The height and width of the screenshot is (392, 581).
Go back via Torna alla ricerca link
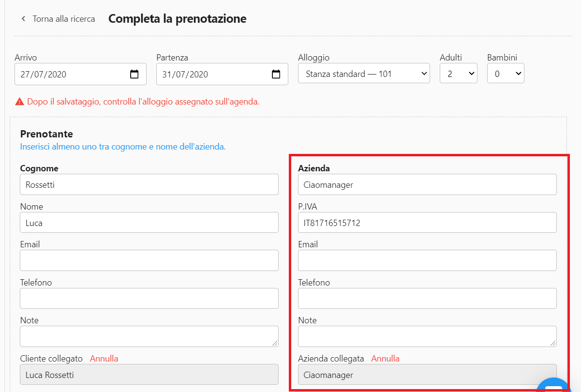[x=63, y=19]
